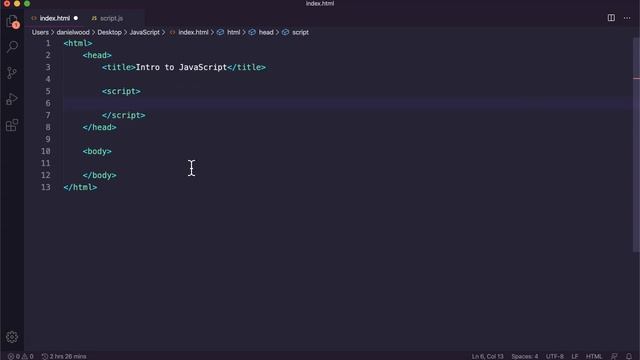Show errors and warnings problems panel
This screenshot has height=360, width=640.
(x=21, y=356)
